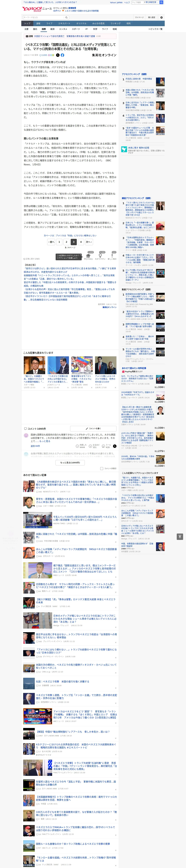React with わかりやすい lightbulb icon
Screen dimensions: 186x868
pyautogui.click(x=100, y=256)
